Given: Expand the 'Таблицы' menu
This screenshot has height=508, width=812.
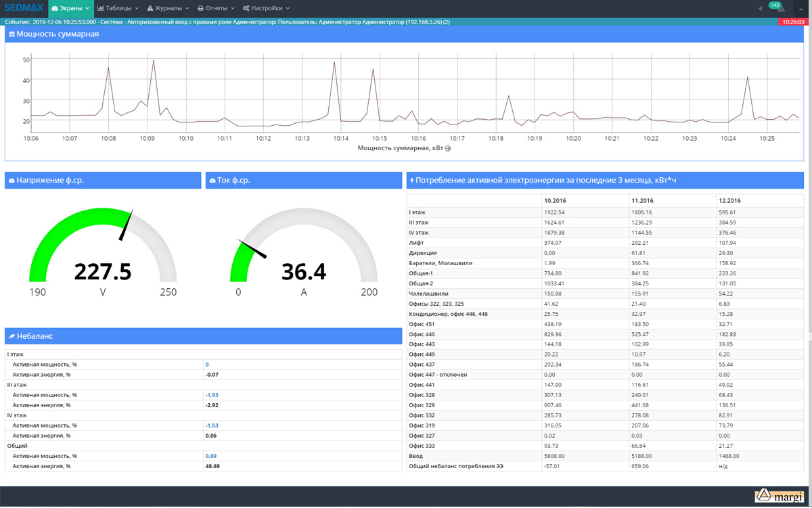Looking at the screenshot, I should pos(118,8).
